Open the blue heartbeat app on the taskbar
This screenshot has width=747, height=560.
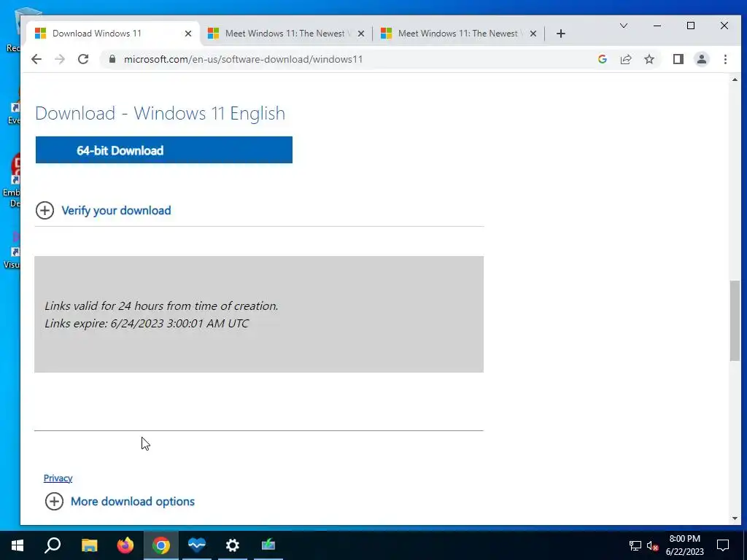tap(197, 545)
